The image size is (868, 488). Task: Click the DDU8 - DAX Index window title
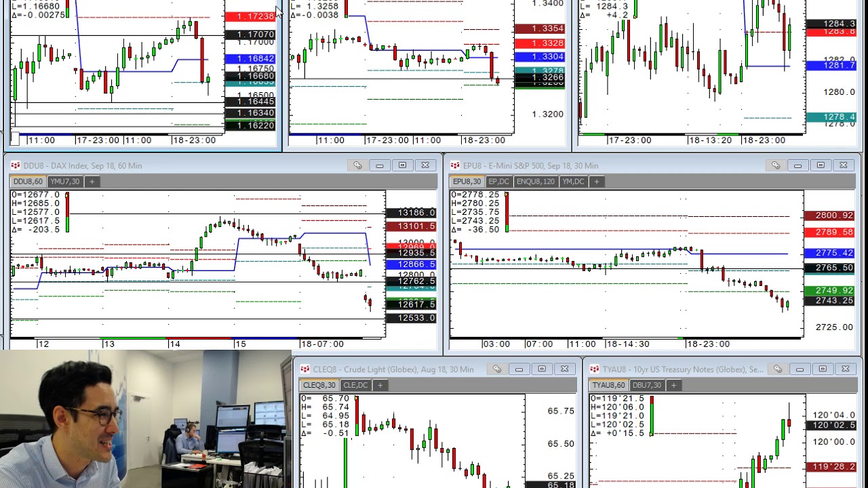click(83, 165)
